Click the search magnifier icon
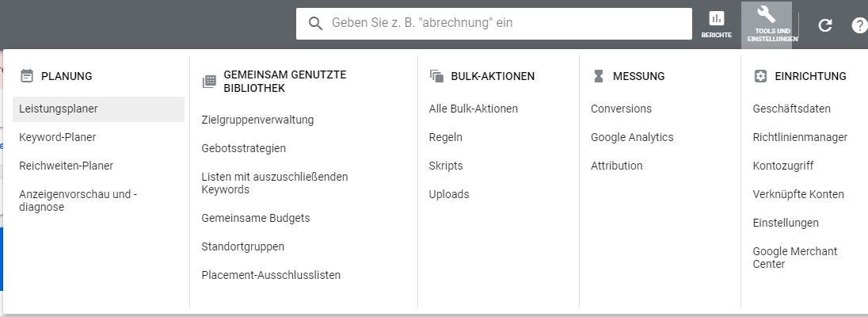868x317 pixels. (315, 24)
